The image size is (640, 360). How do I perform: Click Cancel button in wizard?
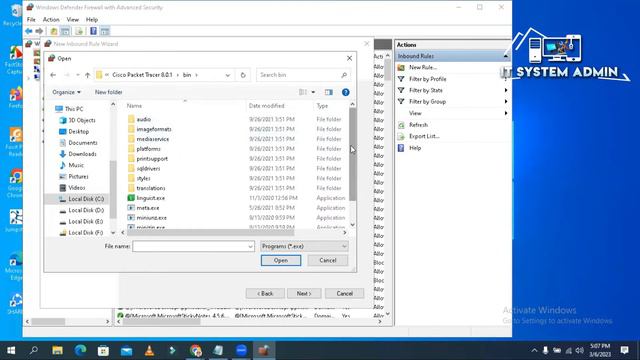point(344,293)
